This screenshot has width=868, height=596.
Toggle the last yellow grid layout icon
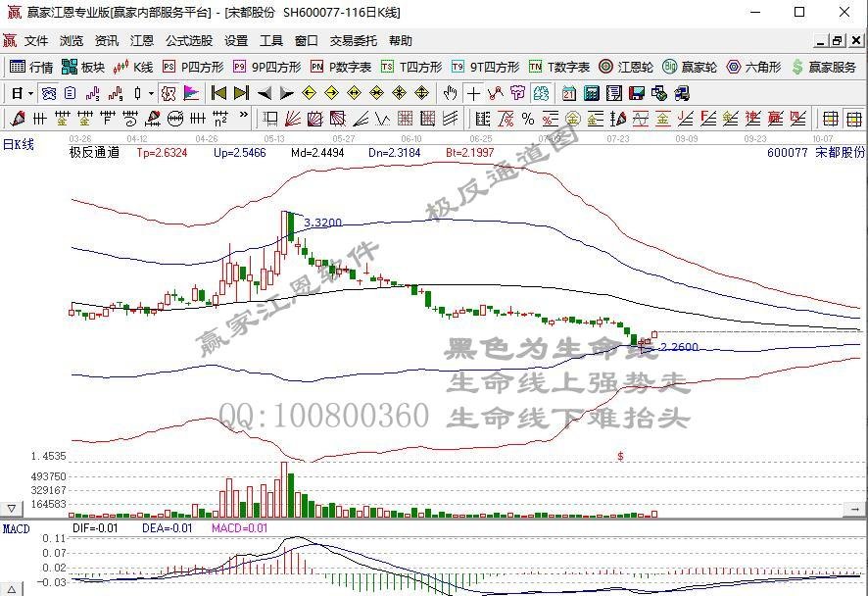click(x=853, y=119)
